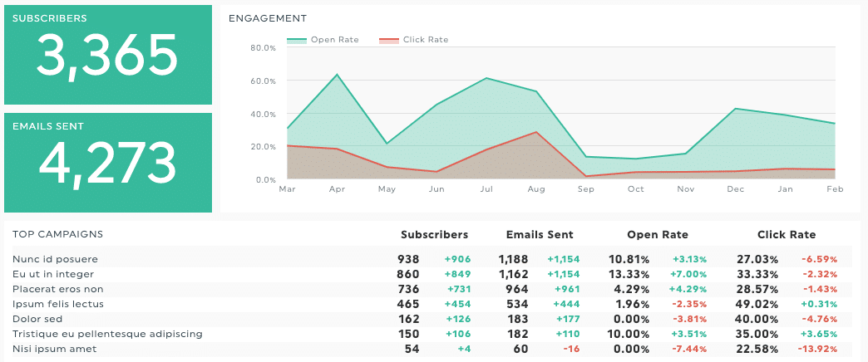This screenshot has height=362, width=868.
Task: Sort table by Emails Sent column header
Action: tap(539, 235)
